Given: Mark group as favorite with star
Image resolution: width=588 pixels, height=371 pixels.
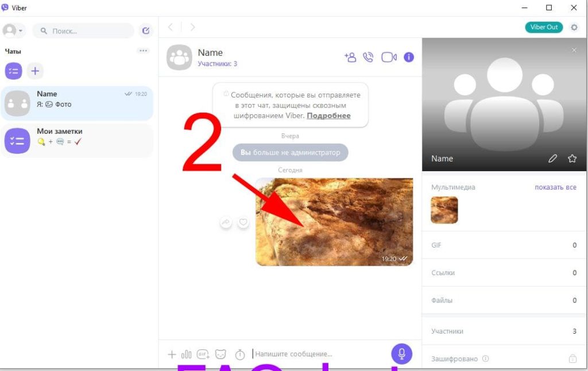Looking at the screenshot, I should click(572, 159).
